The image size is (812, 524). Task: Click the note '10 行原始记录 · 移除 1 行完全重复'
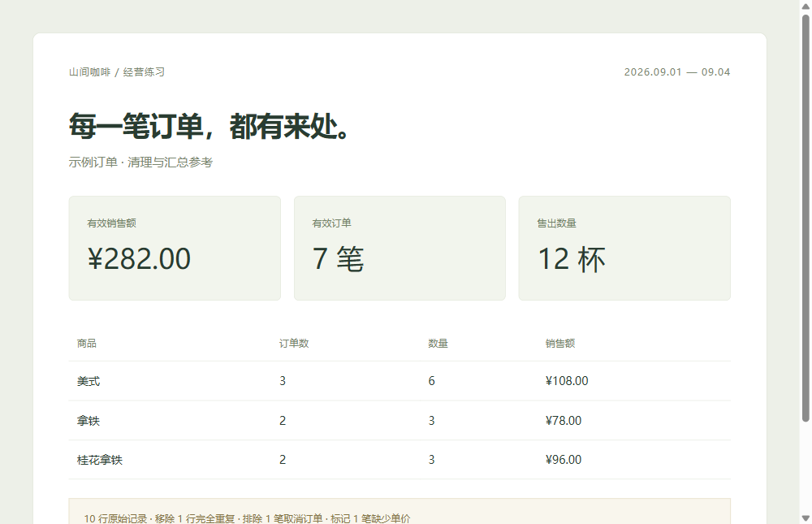point(159,518)
